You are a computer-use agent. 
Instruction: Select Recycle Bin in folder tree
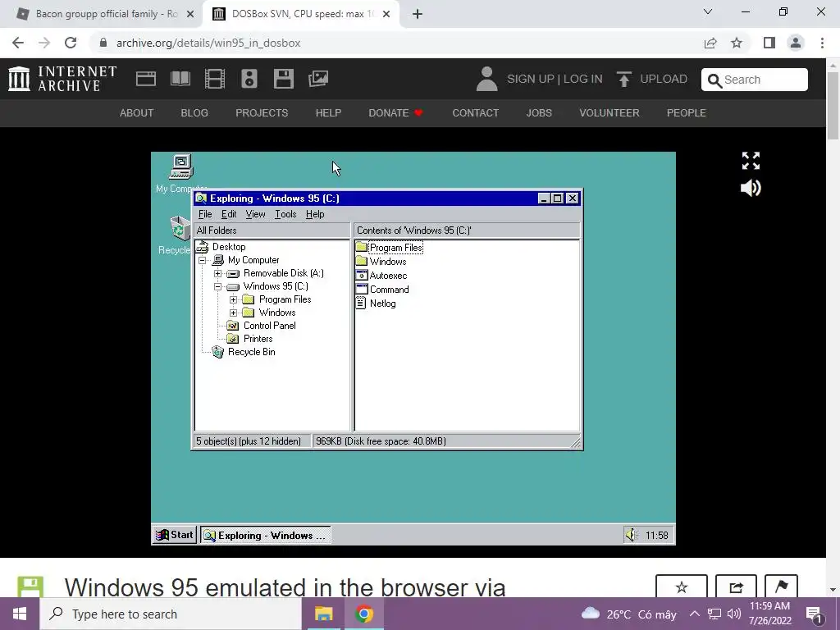tap(251, 352)
